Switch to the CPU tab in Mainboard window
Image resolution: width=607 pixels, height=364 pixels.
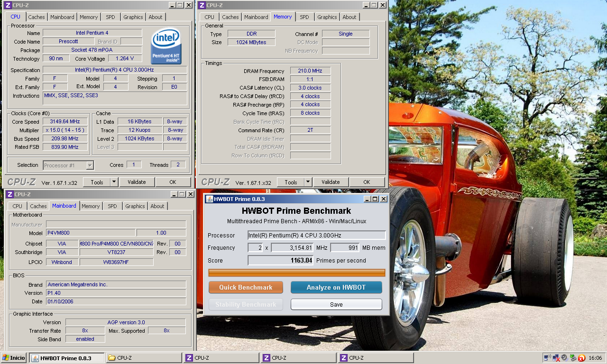pyautogui.click(x=18, y=206)
